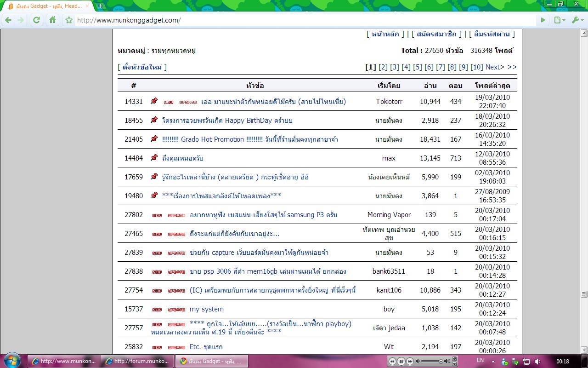Click the system tray volume speaker icon
Image resolution: width=588 pixels, height=368 pixels.
tap(537, 362)
